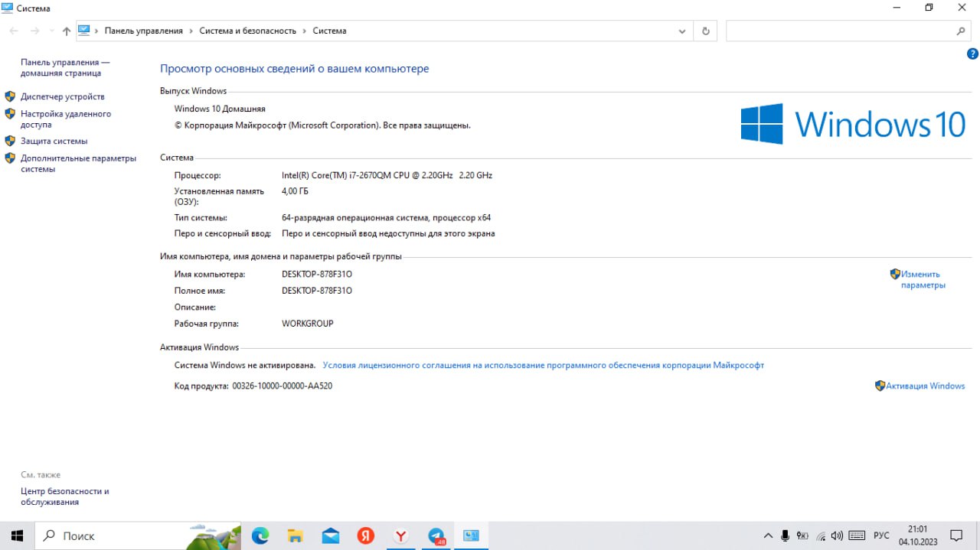The height and width of the screenshot is (550, 980).
Task: Click Windows 10 Домашняя edition text
Action: [x=220, y=109]
